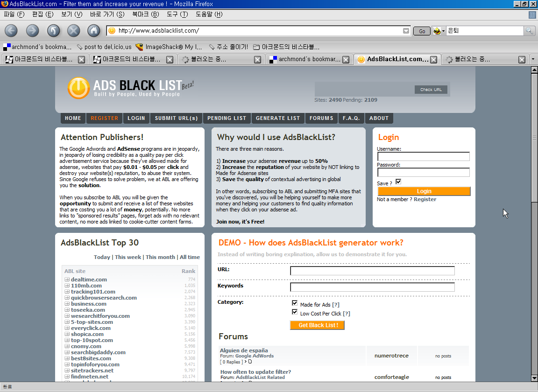This screenshot has height=392, width=538.
Task: Close the AdsBlackList.com tab
Action: click(x=434, y=60)
